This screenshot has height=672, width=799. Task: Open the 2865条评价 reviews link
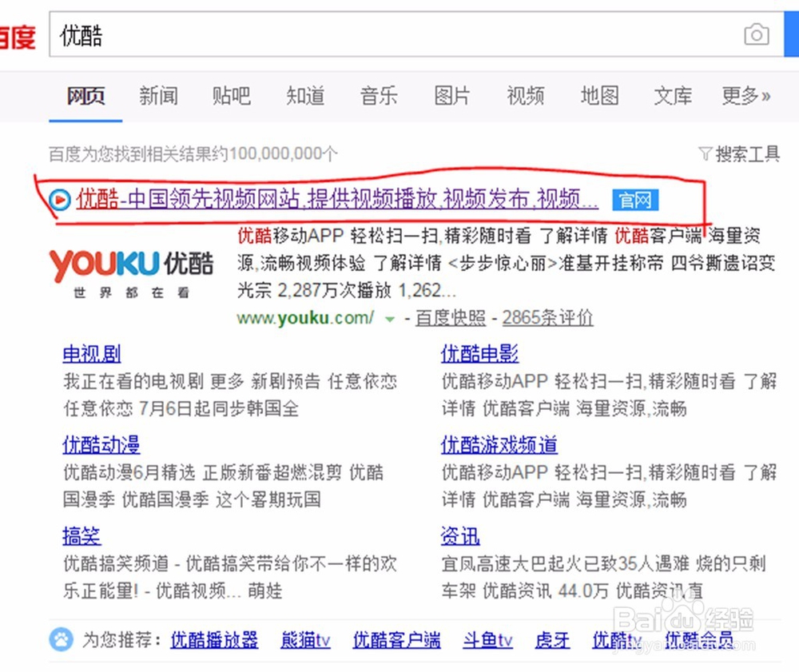(x=548, y=318)
